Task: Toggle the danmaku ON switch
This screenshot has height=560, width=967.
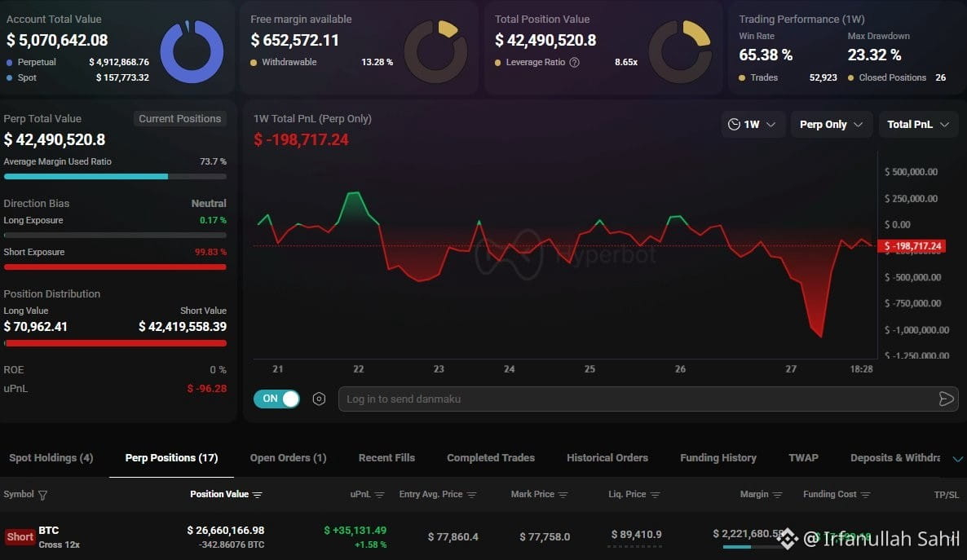Action: point(277,399)
